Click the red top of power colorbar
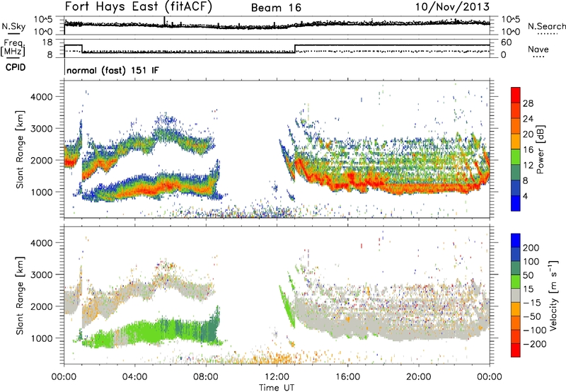Screen dimensions: 566x392 [x=516, y=96]
